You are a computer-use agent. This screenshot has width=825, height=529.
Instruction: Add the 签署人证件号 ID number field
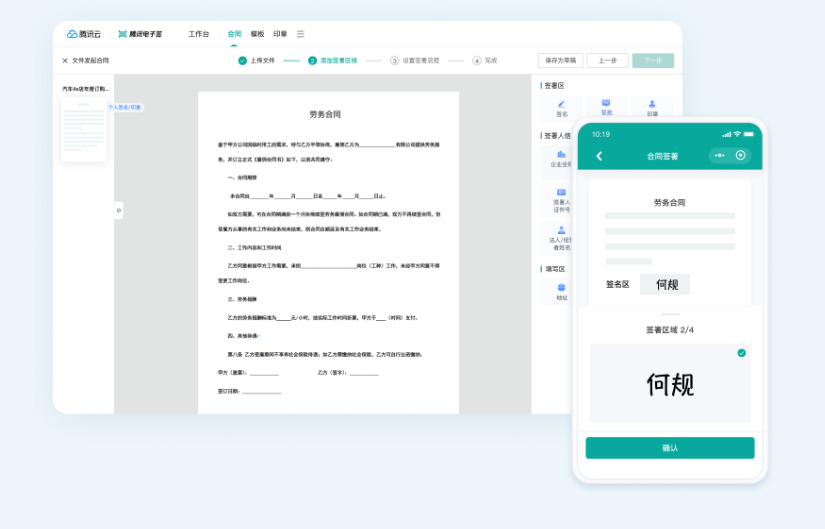[x=561, y=197]
